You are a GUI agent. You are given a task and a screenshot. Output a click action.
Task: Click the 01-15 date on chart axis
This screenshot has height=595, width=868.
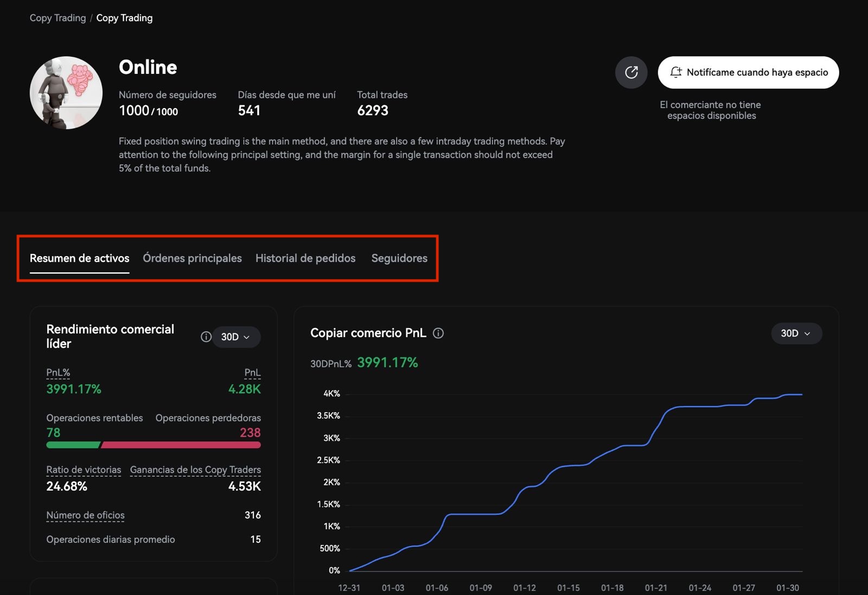coord(568,588)
